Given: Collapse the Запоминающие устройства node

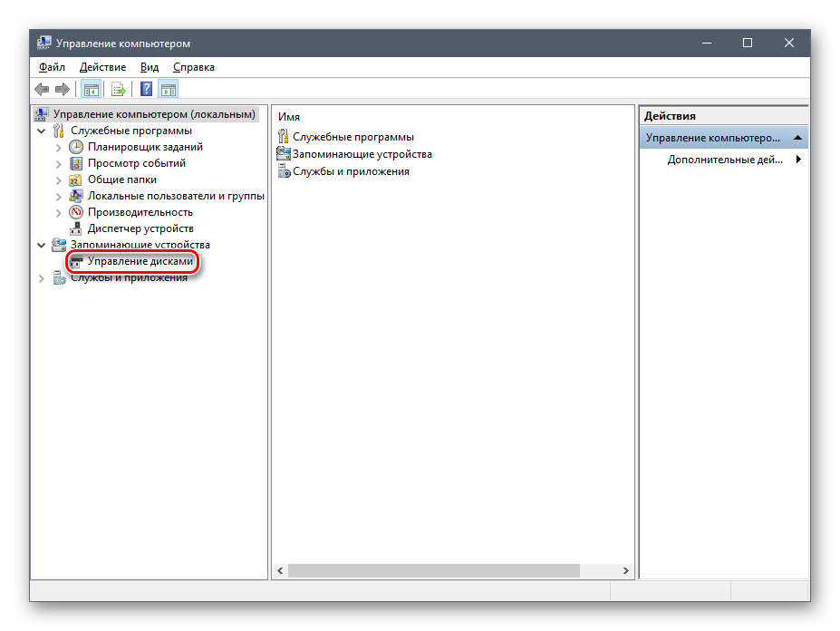Looking at the screenshot, I should click(x=42, y=245).
